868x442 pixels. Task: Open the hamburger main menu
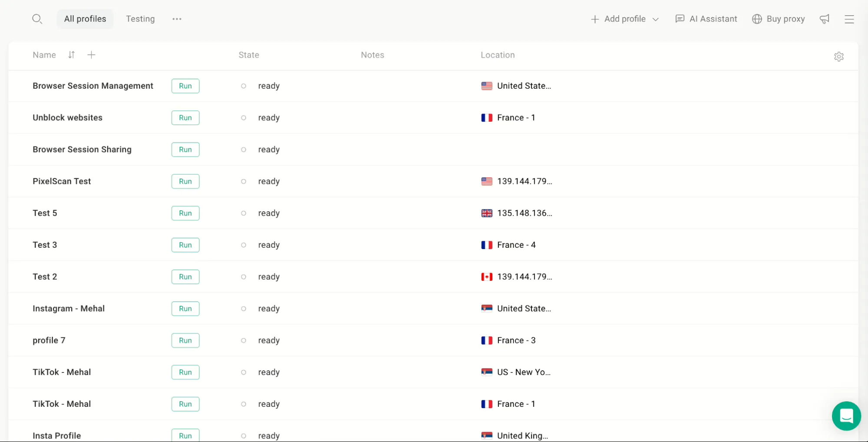pyautogui.click(x=849, y=19)
